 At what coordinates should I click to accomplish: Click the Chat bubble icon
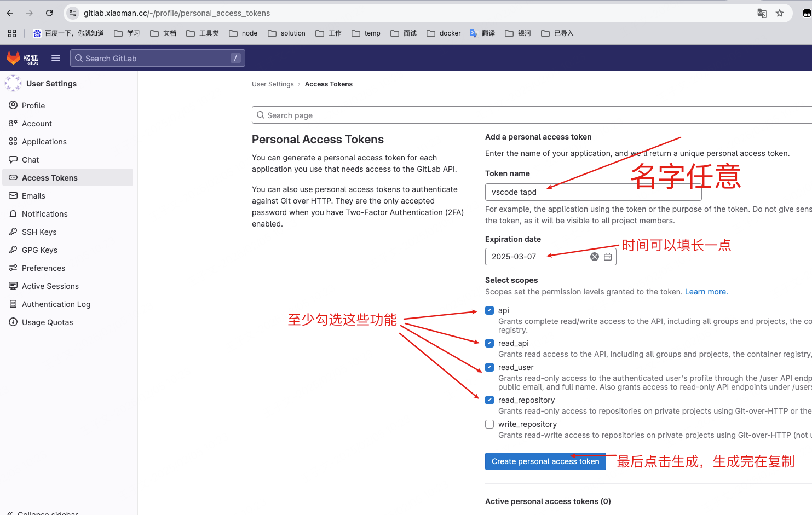click(13, 159)
